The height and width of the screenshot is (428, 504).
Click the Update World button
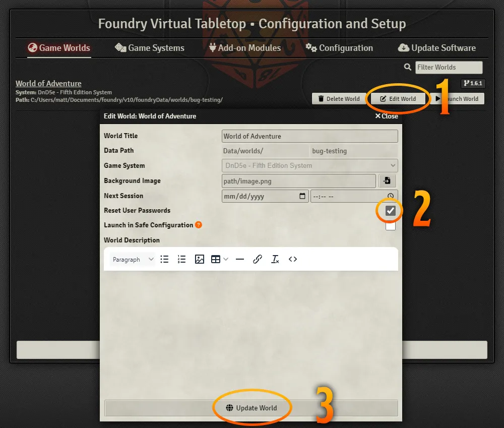251,408
